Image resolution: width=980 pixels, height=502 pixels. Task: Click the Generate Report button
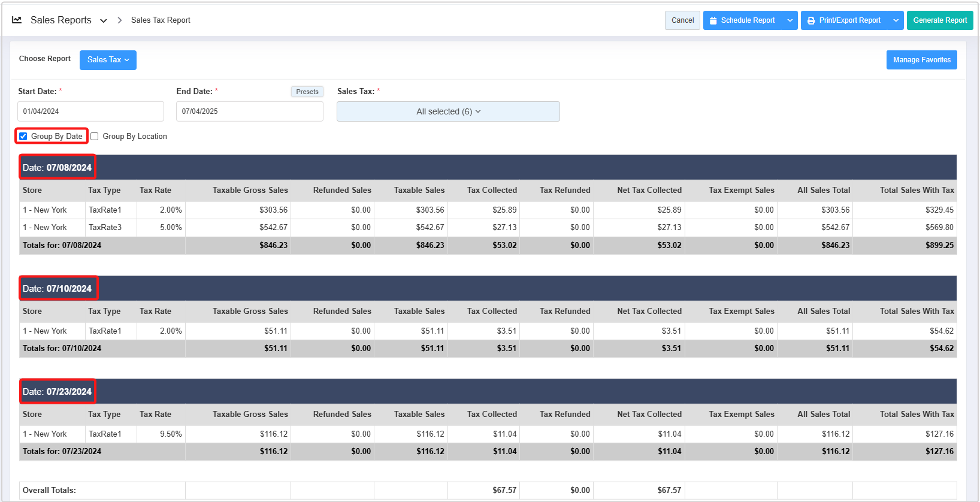(939, 20)
